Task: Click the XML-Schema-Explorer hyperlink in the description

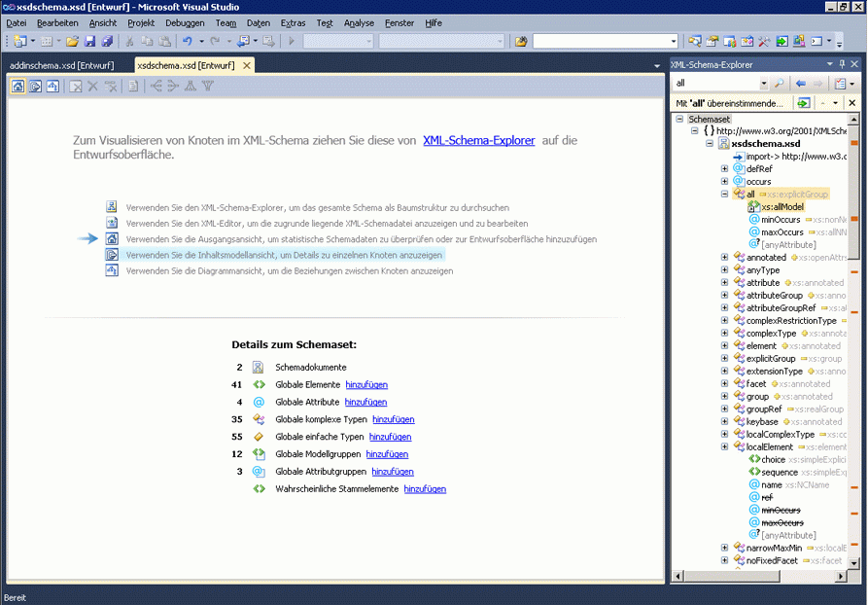Action: click(x=478, y=139)
